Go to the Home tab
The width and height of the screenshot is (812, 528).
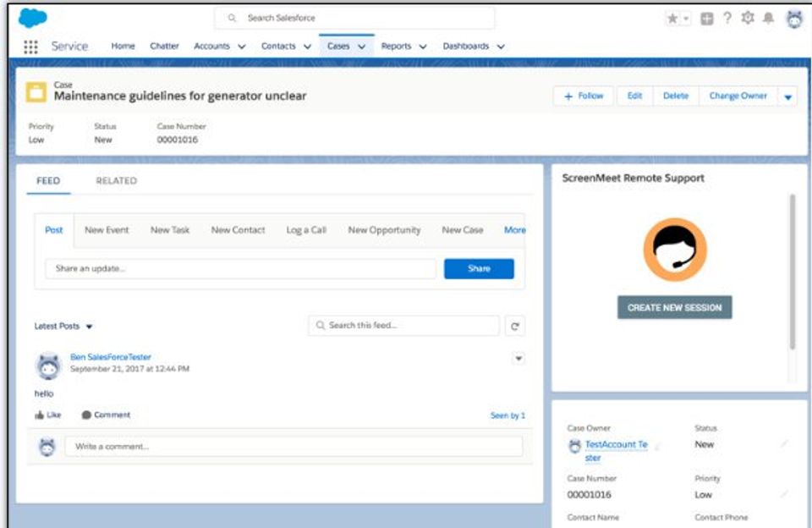click(123, 47)
